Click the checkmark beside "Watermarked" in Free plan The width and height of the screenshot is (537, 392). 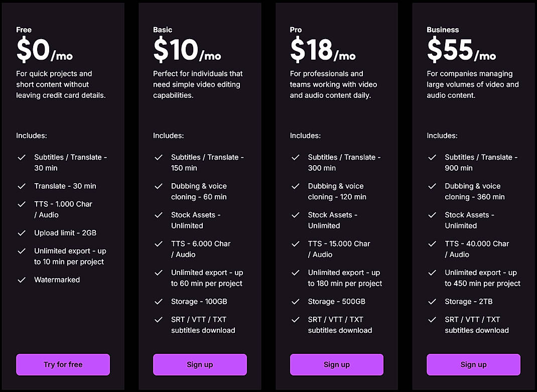point(22,280)
